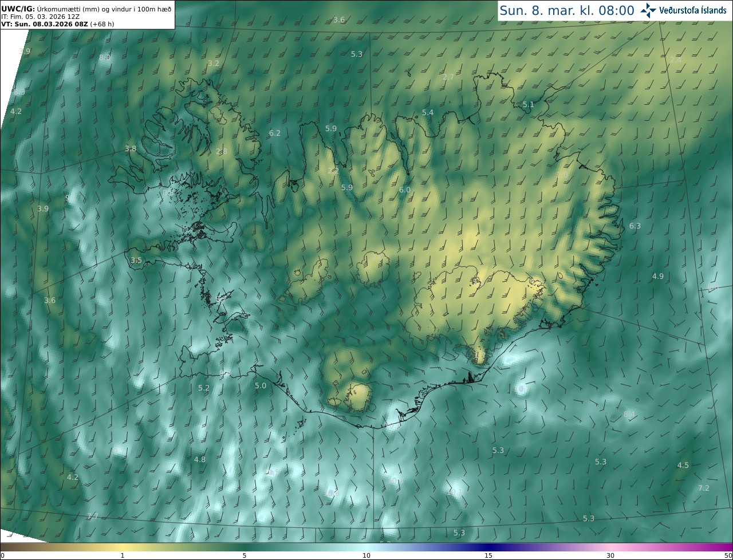Click the 5.1 value on the map

click(529, 105)
